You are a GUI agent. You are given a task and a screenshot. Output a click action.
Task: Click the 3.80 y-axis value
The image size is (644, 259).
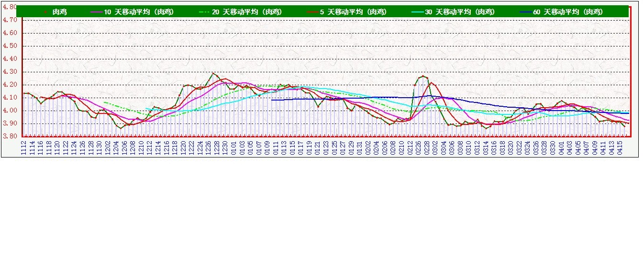(x=11, y=136)
